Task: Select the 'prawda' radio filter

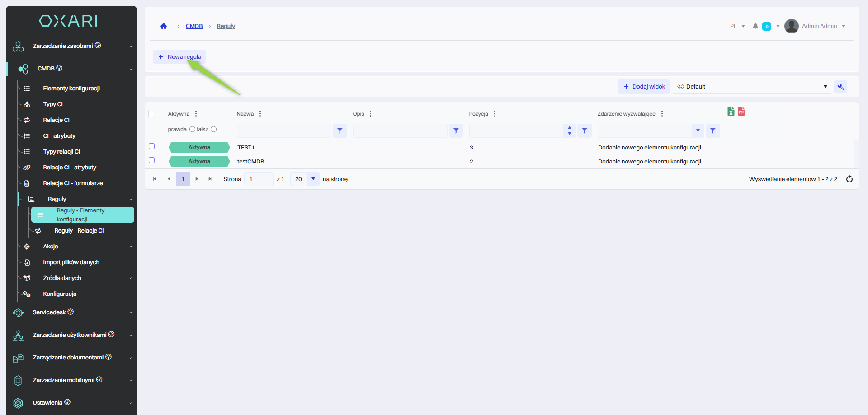Action: tap(192, 129)
